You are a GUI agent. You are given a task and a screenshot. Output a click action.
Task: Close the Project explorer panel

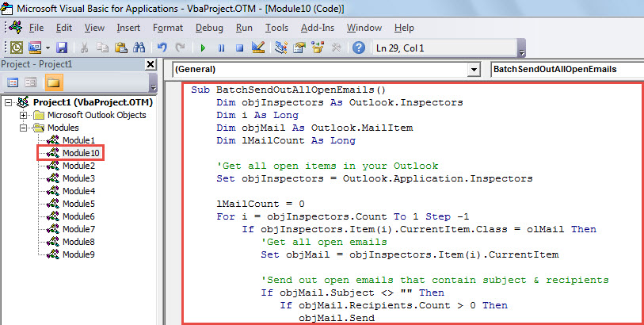pos(151,64)
